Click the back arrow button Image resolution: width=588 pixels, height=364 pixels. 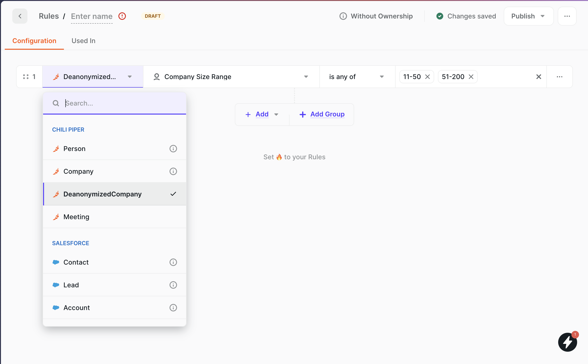click(x=20, y=16)
